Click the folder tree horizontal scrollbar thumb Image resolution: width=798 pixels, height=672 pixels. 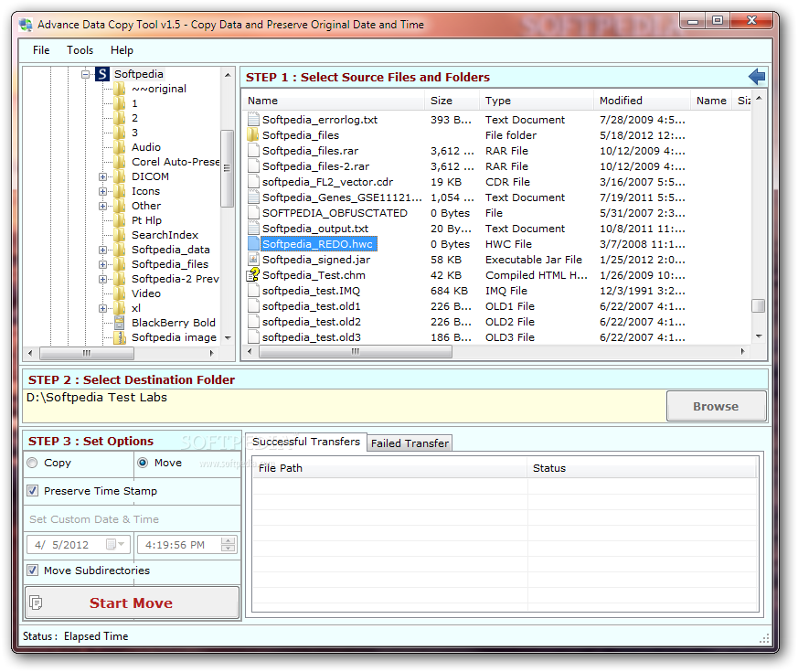click(x=87, y=353)
